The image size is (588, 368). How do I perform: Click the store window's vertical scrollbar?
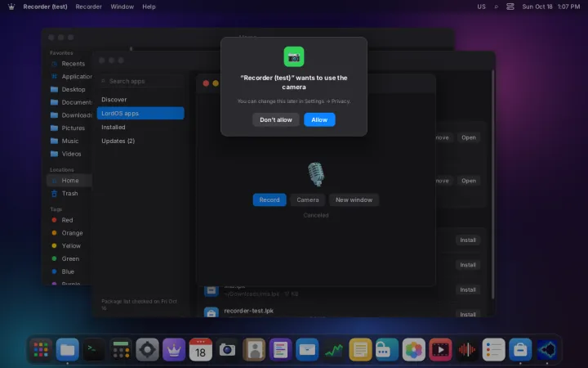[492, 184]
